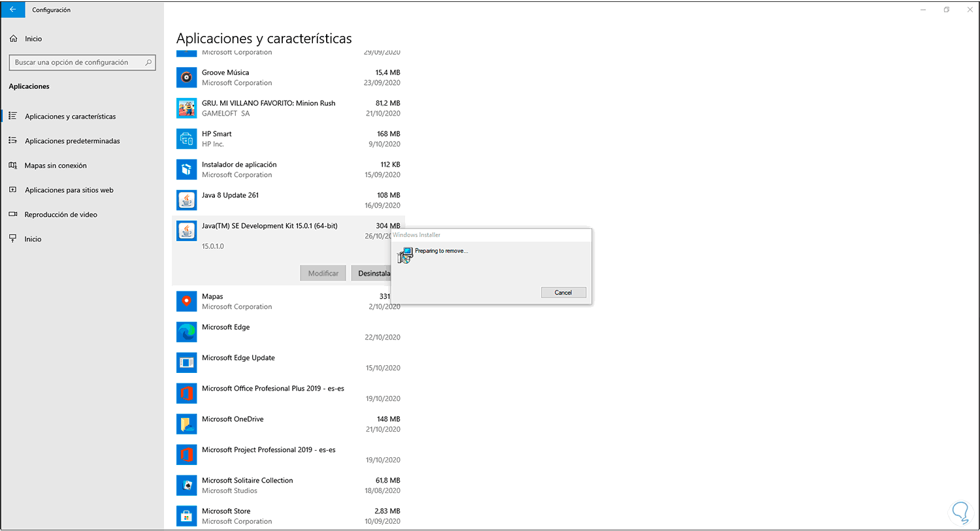Click the Microsoft OneDrive icon
This screenshot has width=980, height=531.
pyautogui.click(x=187, y=425)
